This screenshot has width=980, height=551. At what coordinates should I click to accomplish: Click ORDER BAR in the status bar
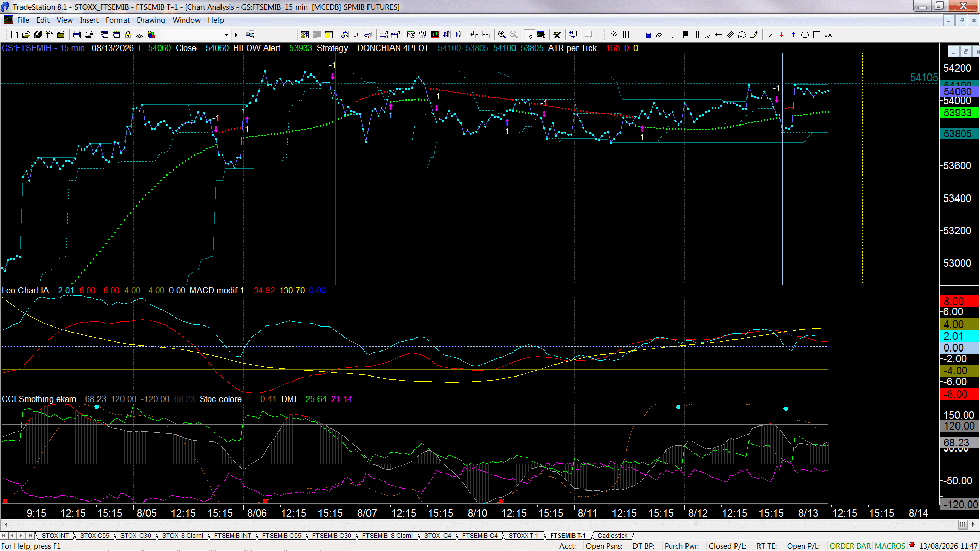pyautogui.click(x=850, y=546)
